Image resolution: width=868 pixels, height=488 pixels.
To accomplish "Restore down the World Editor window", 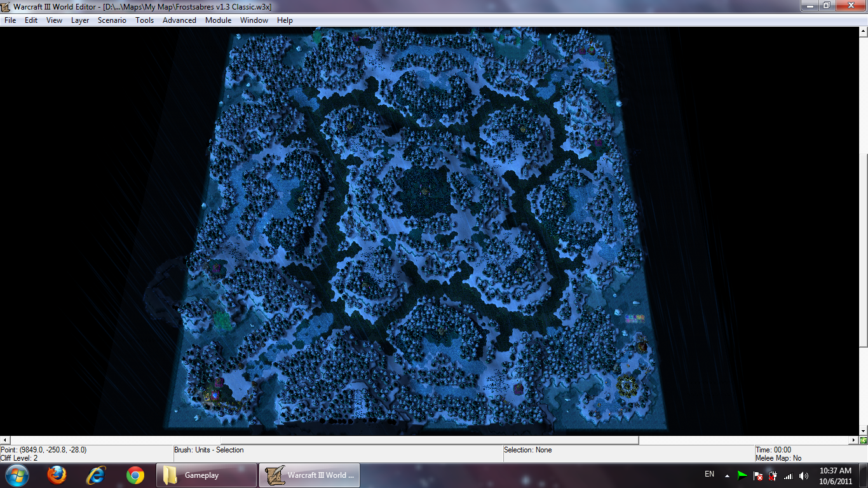I will [826, 6].
